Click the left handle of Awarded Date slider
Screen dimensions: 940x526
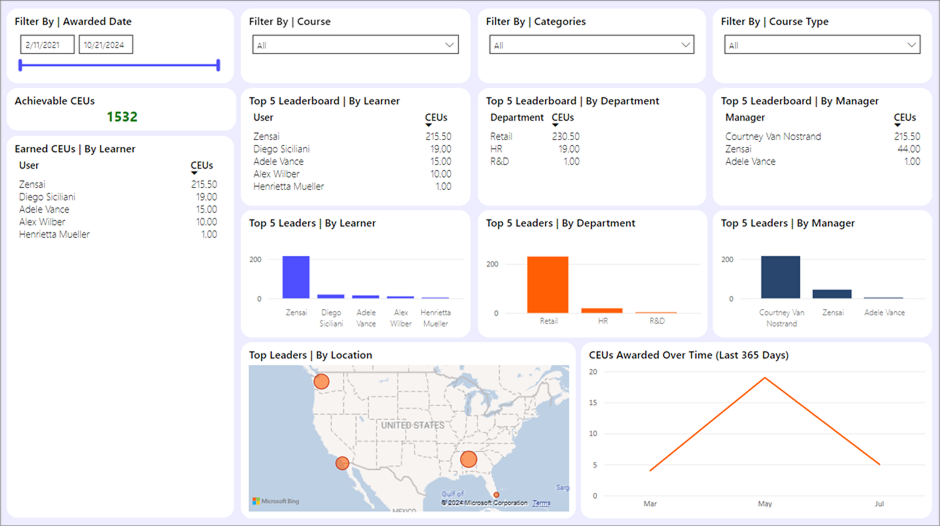click(x=20, y=66)
